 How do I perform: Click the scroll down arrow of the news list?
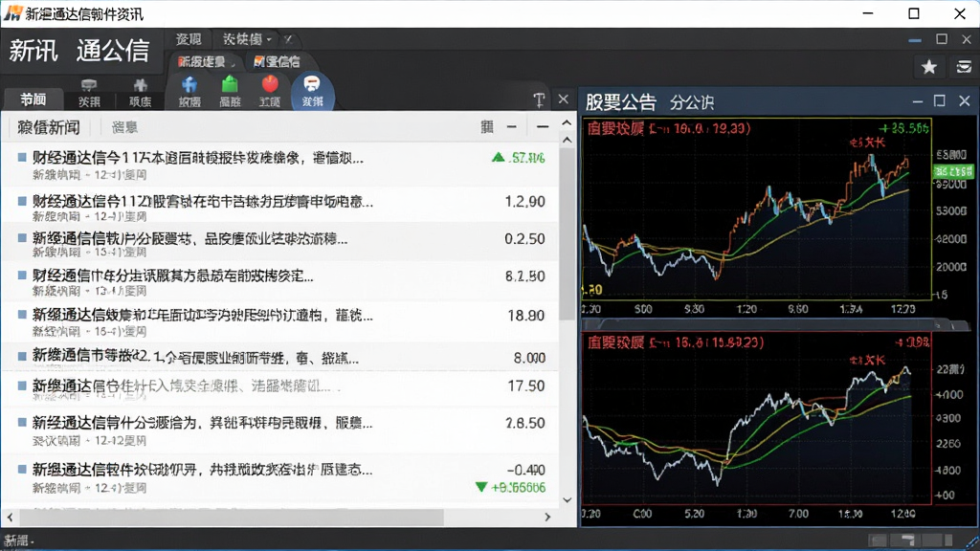[567, 499]
